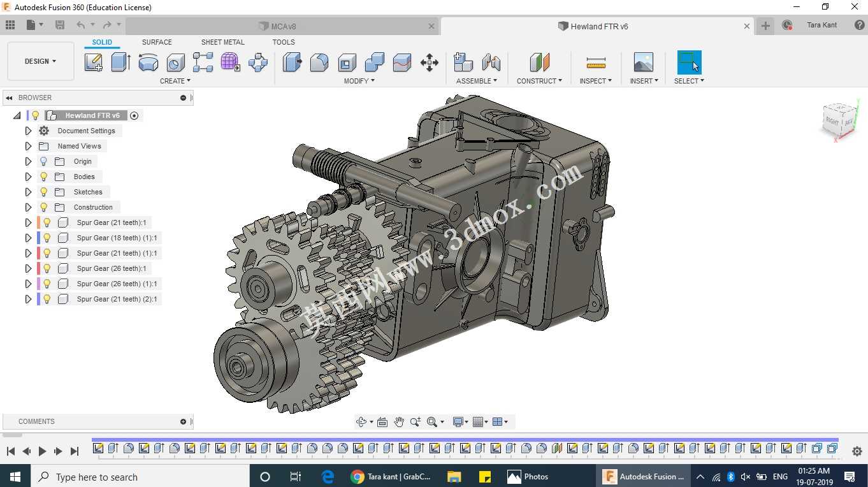Screen dimensions: 868x487
Task: Select the Extrude tool
Action: point(120,62)
